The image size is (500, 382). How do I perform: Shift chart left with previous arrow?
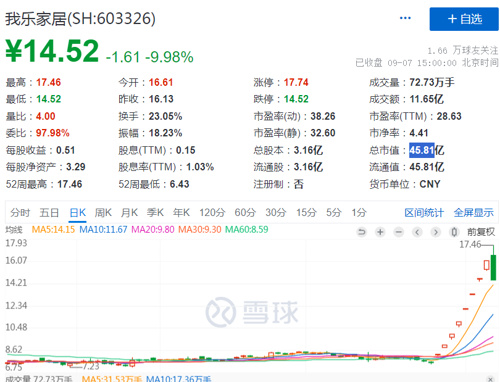coord(417,232)
